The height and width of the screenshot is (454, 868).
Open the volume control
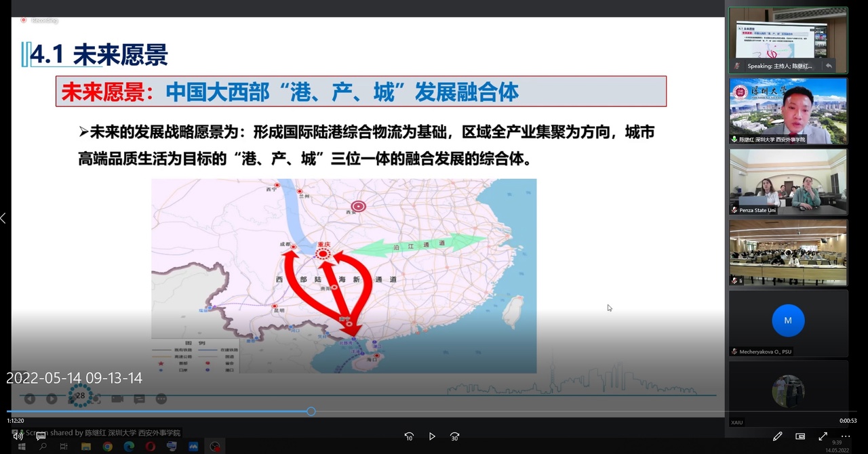point(18,436)
